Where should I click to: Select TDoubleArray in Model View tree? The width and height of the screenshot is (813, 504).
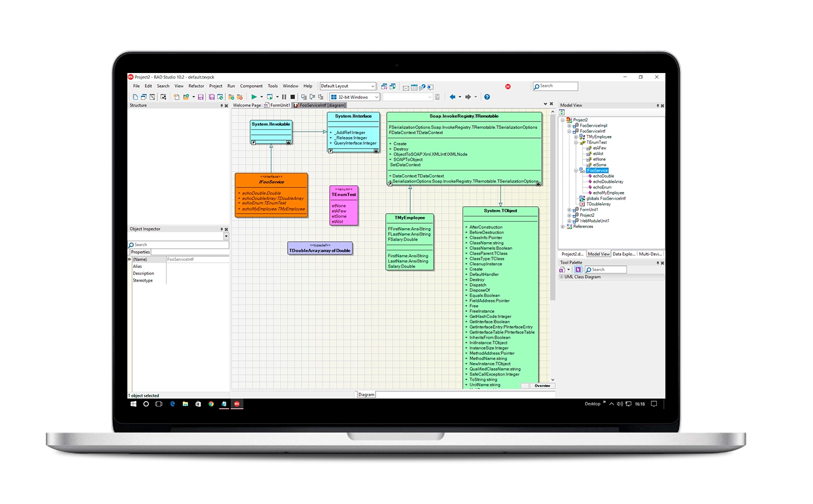[598, 204]
